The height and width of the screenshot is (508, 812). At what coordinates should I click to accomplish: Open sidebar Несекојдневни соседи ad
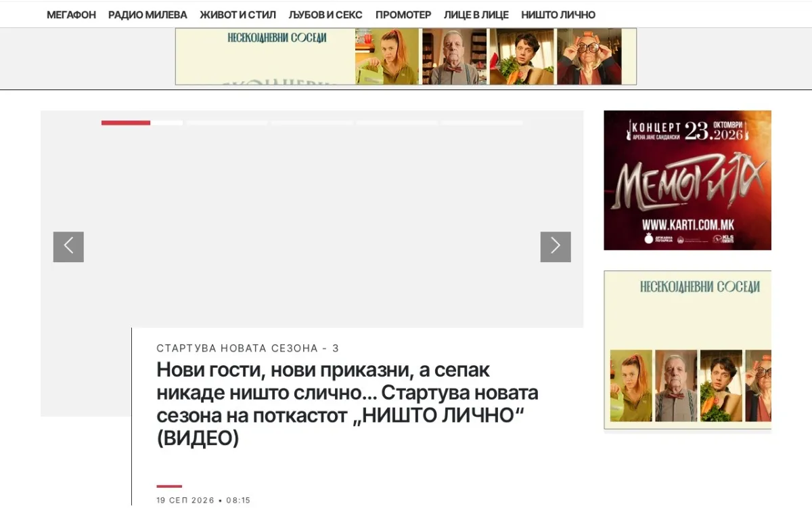tap(687, 350)
